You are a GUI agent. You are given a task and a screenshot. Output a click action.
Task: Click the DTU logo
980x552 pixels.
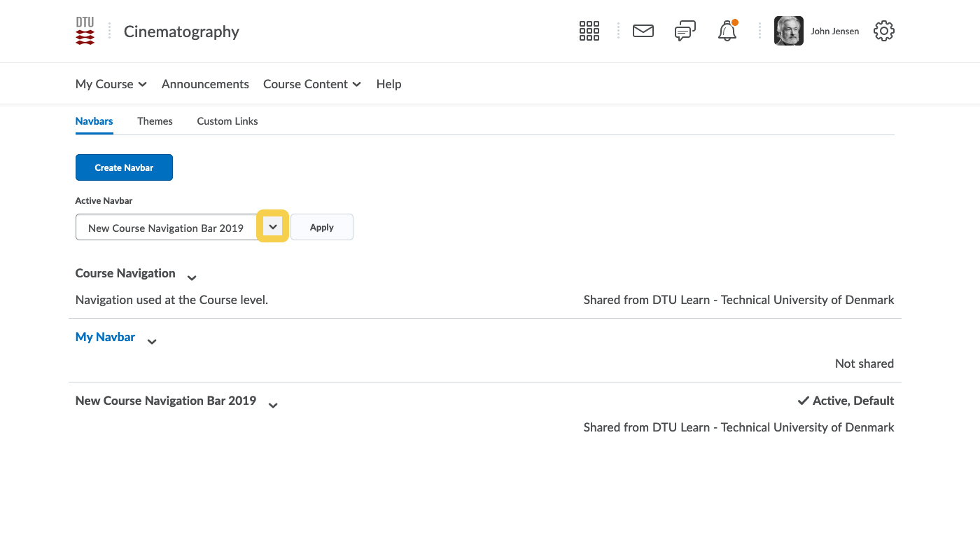coord(85,32)
